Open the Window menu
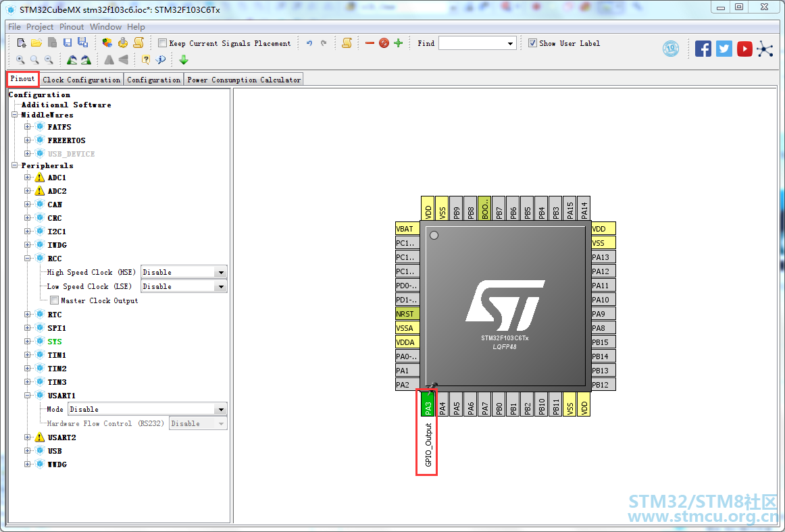785x532 pixels. tap(105, 27)
